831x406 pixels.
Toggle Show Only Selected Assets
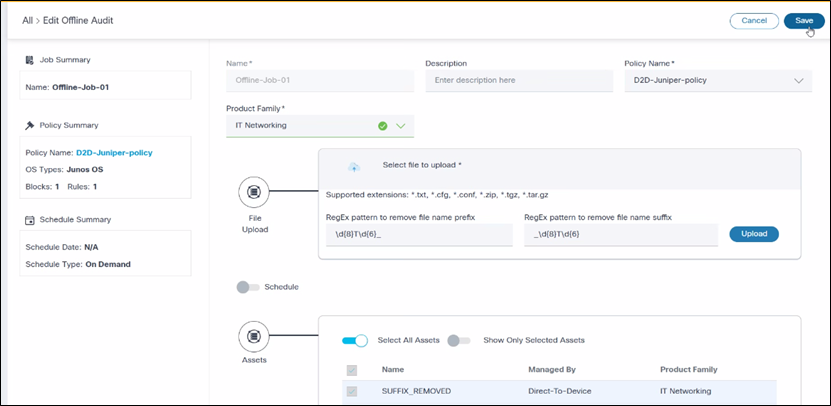tap(459, 340)
